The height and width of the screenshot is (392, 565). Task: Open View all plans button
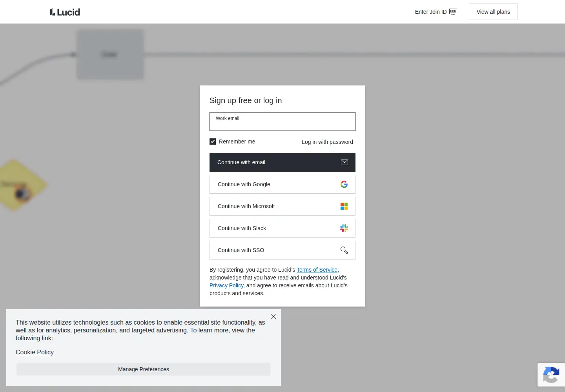coord(493,12)
